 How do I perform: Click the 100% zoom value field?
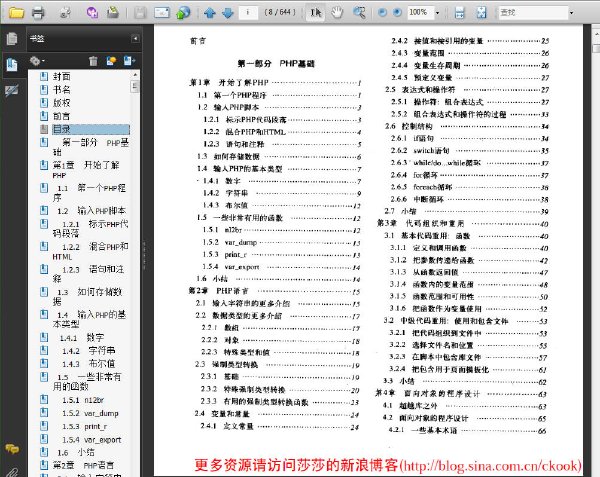tap(420, 13)
